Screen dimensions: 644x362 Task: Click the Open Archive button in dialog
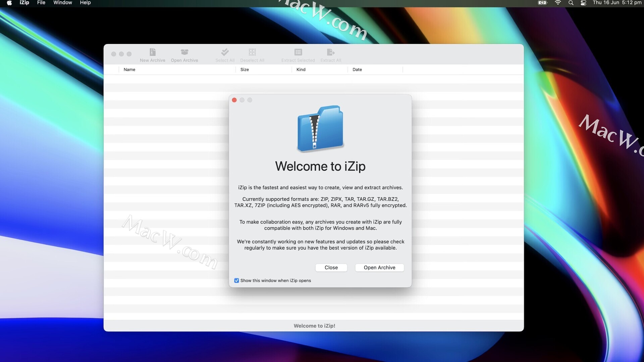(379, 267)
